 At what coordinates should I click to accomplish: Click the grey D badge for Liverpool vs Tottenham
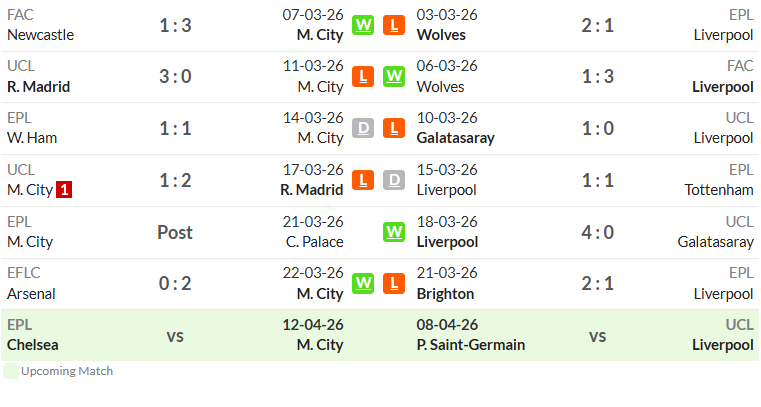pos(394,180)
